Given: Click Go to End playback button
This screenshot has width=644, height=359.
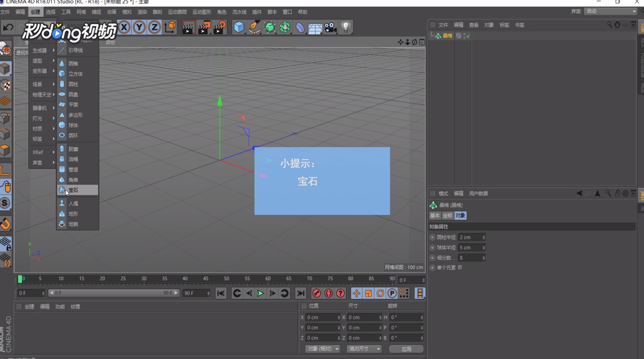Looking at the screenshot, I should pyautogui.click(x=300, y=293).
